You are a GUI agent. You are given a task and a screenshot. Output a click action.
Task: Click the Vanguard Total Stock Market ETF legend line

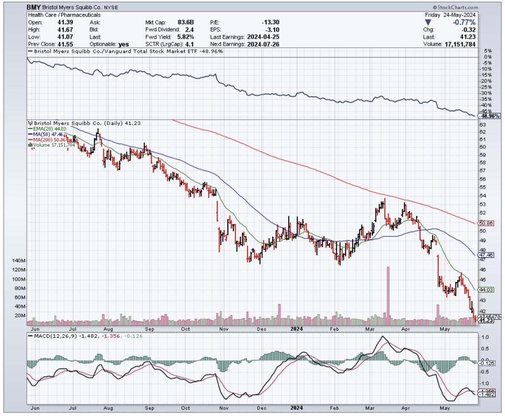point(30,51)
